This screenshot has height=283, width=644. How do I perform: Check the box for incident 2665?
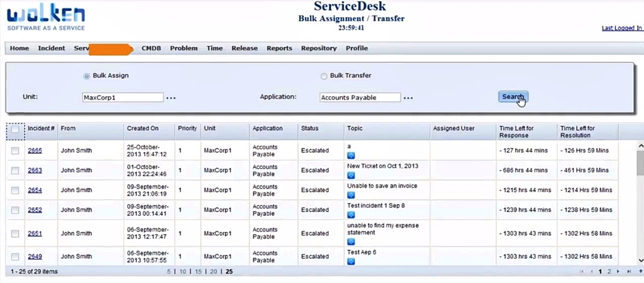pos(15,151)
